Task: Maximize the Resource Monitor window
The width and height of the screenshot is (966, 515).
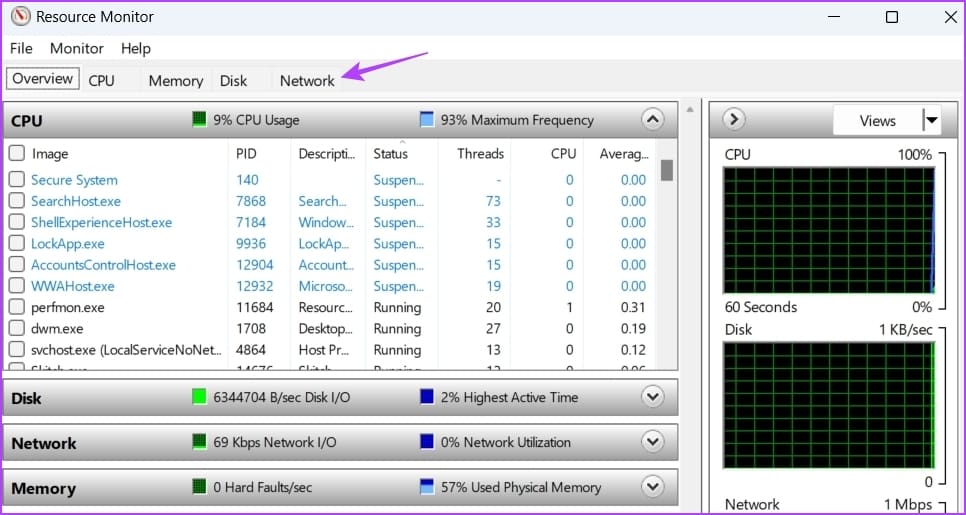Action: click(x=891, y=17)
